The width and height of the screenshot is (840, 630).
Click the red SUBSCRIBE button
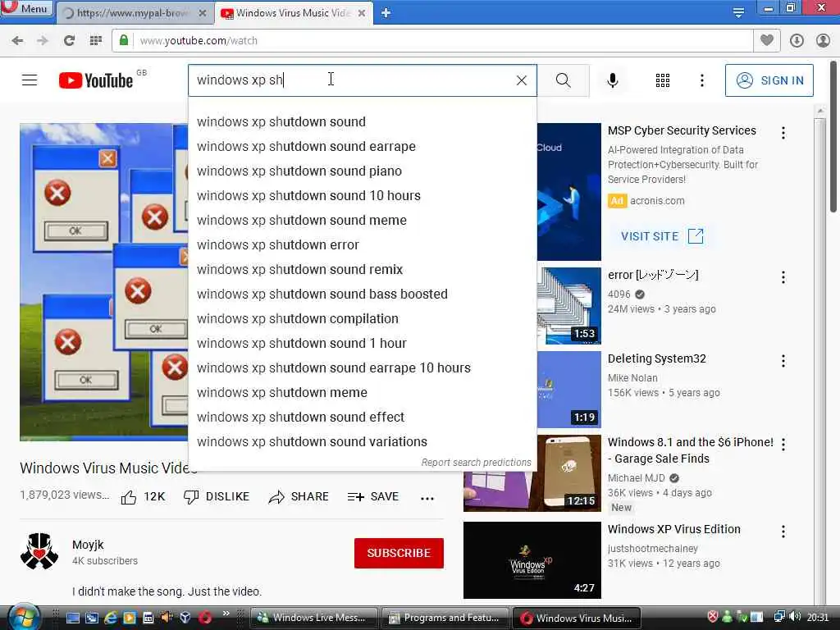(399, 553)
